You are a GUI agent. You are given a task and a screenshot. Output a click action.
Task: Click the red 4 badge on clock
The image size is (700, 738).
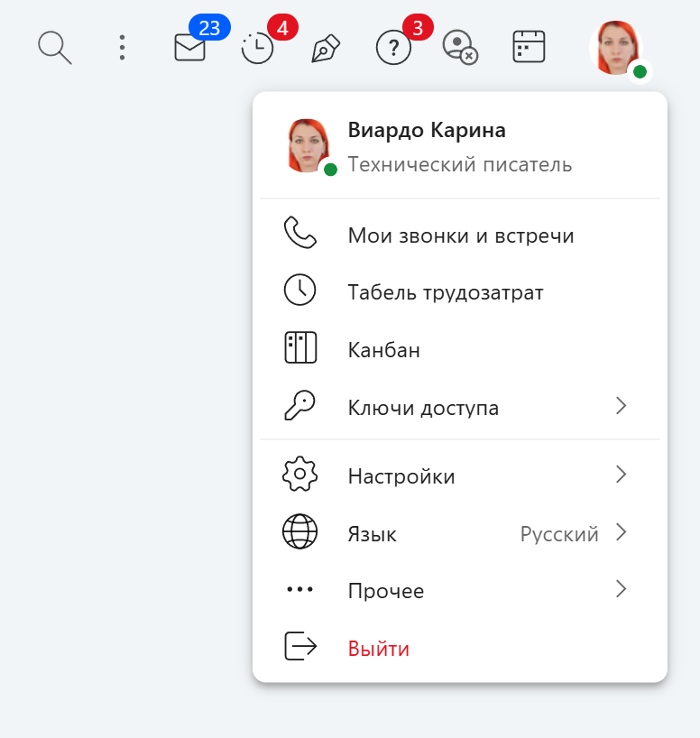282,28
